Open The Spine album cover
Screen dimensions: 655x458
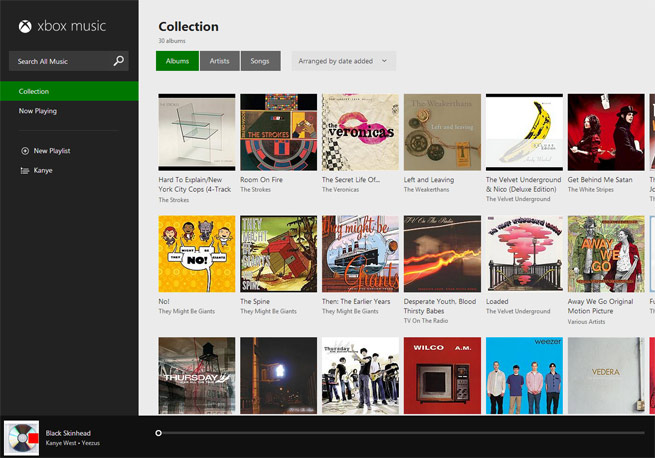(x=279, y=254)
